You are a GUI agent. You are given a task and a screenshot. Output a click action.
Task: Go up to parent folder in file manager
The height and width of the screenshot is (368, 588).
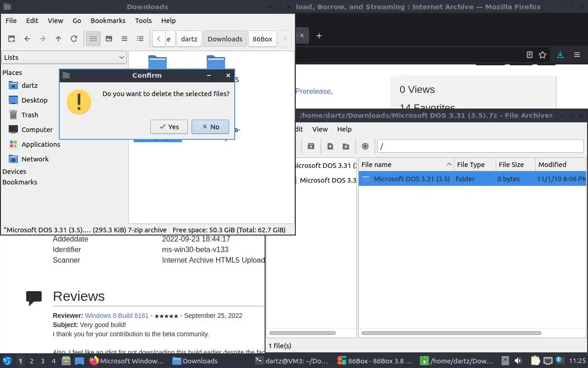tap(58, 39)
